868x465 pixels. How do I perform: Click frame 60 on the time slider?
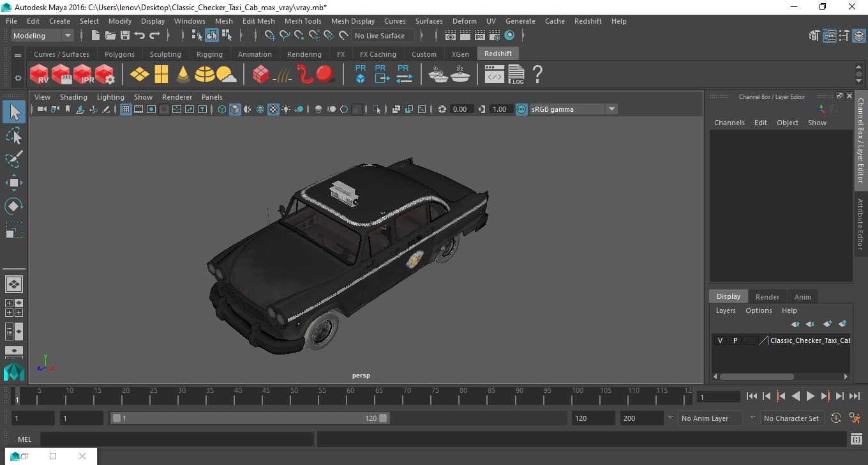[x=350, y=396]
